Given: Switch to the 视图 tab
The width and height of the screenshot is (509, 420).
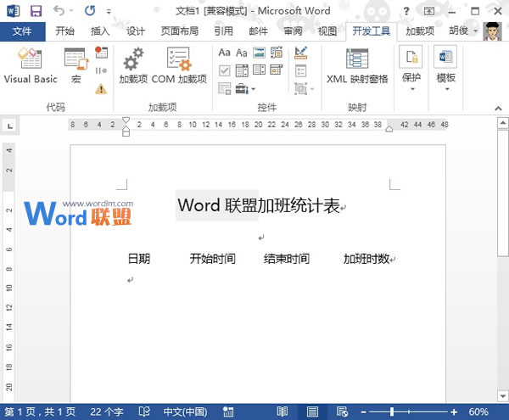Looking at the screenshot, I should pyautogui.click(x=327, y=31).
